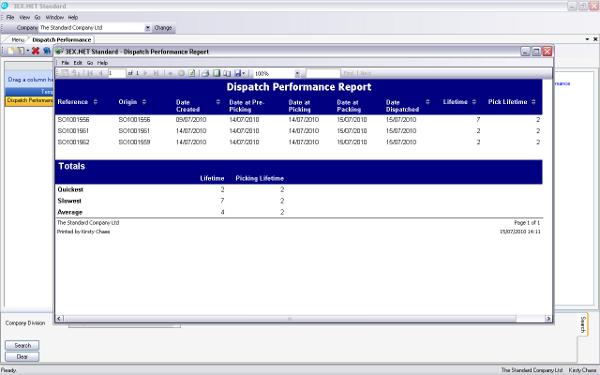Open the report window Help menu
The width and height of the screenshot is (600, 375).
(102, 63)
